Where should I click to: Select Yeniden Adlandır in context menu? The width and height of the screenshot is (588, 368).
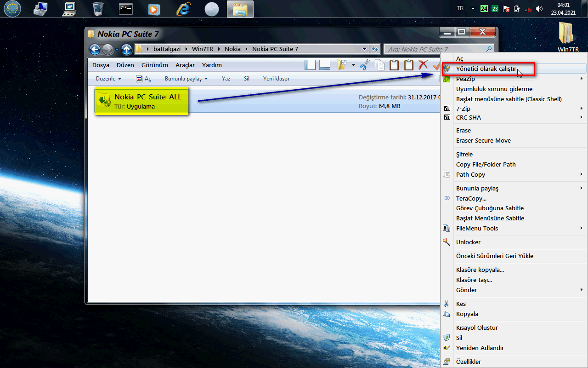tap(514, 348)
